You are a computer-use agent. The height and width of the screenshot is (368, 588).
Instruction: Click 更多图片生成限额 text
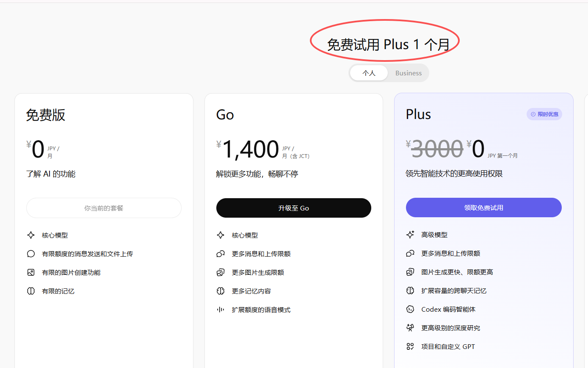coord(258,272)
